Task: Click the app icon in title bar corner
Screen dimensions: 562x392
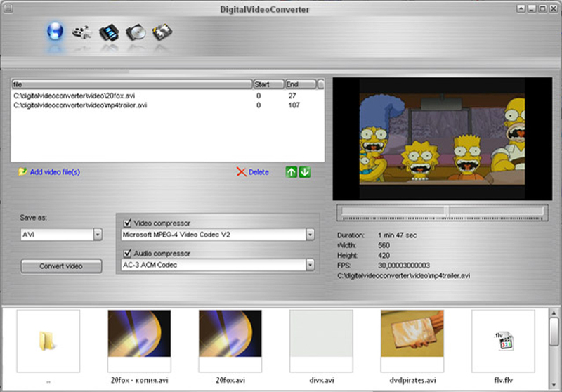Action: coord(8,8)
